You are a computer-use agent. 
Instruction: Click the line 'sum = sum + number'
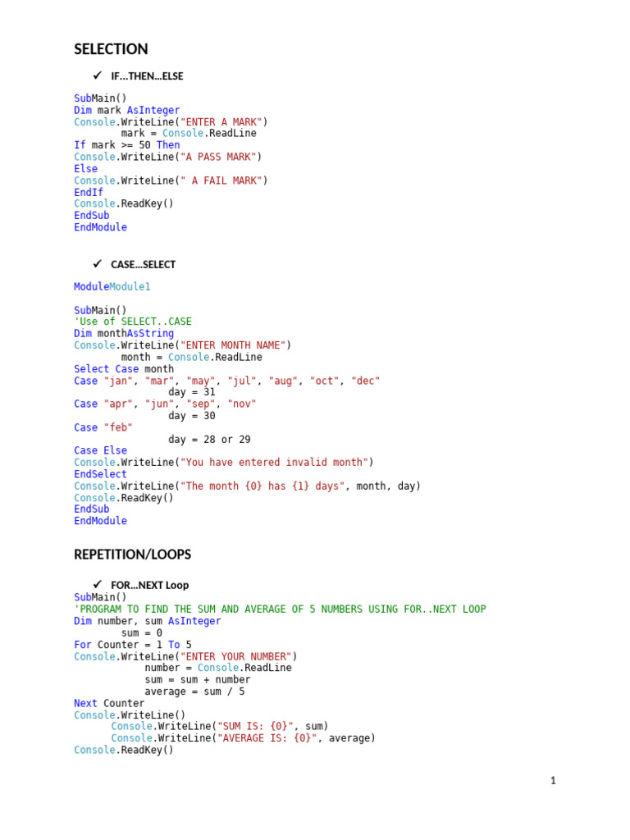[198, 680]
